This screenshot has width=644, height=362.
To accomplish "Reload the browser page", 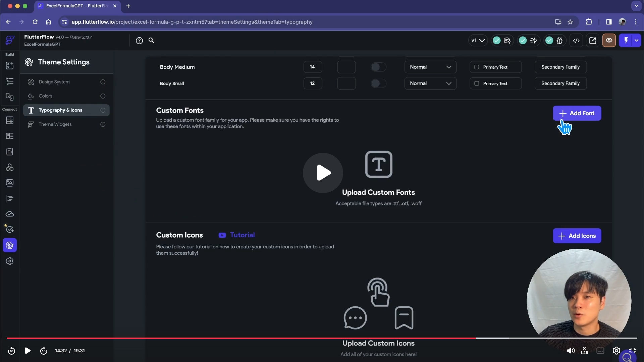I will tap(35, 22).
